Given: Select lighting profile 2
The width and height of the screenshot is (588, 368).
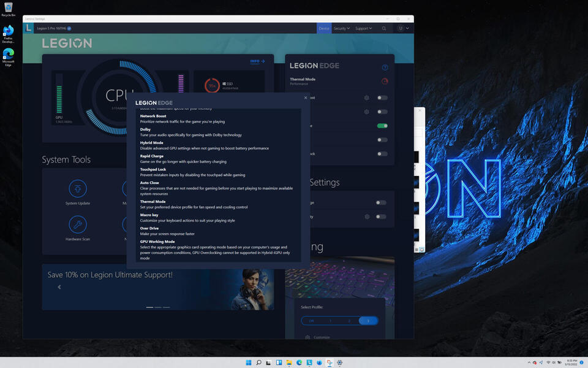Looking at the screenshot, I should tap(349, 321).
